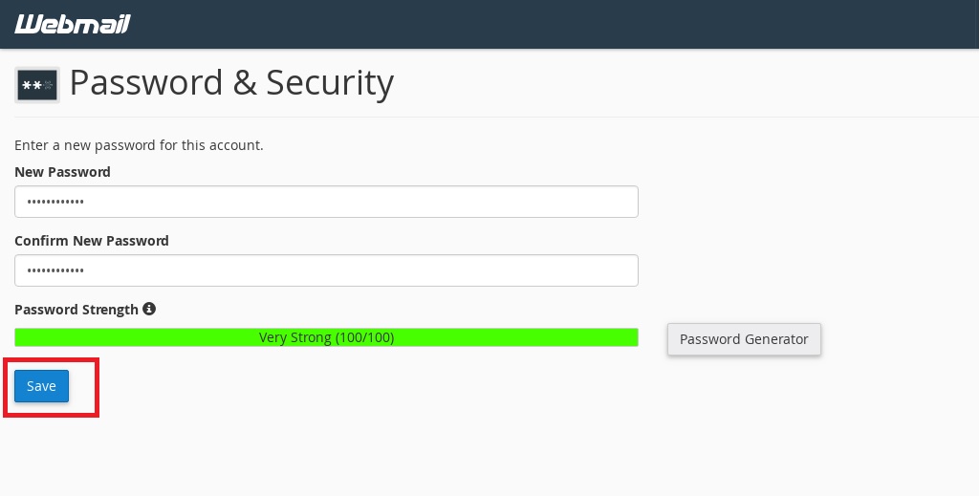Click the green password strength meter
980x496 pixels.
(x=326, y=337)
